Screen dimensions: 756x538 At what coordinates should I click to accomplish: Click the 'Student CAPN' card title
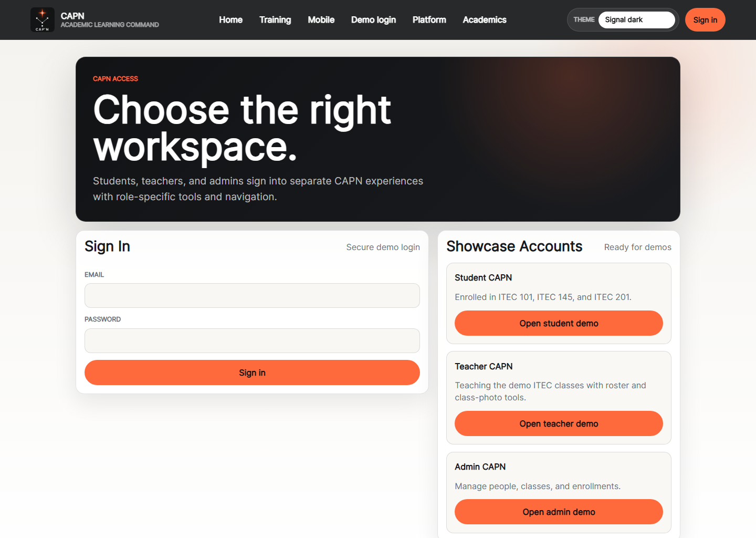[483, 277]
